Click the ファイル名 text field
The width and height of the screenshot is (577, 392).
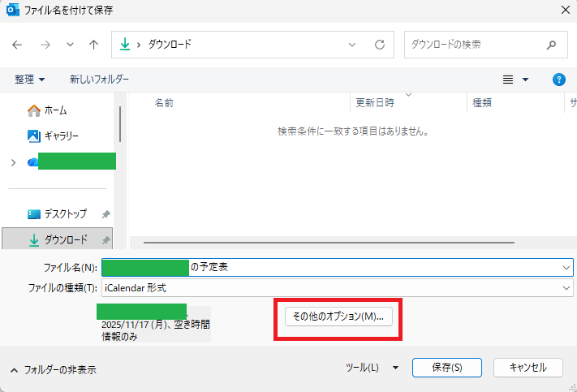pyautogui.click(x=338, y=267)
